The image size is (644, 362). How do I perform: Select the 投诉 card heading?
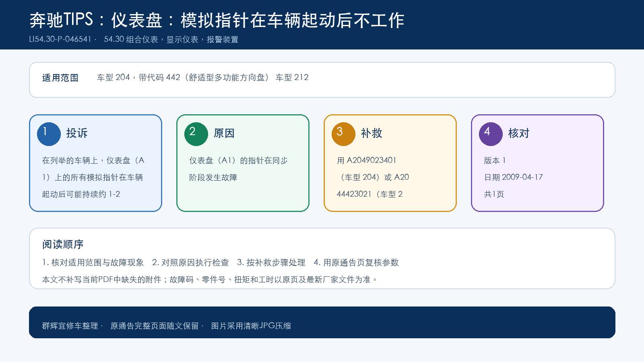pyautogui.click(x=77, y=133)
